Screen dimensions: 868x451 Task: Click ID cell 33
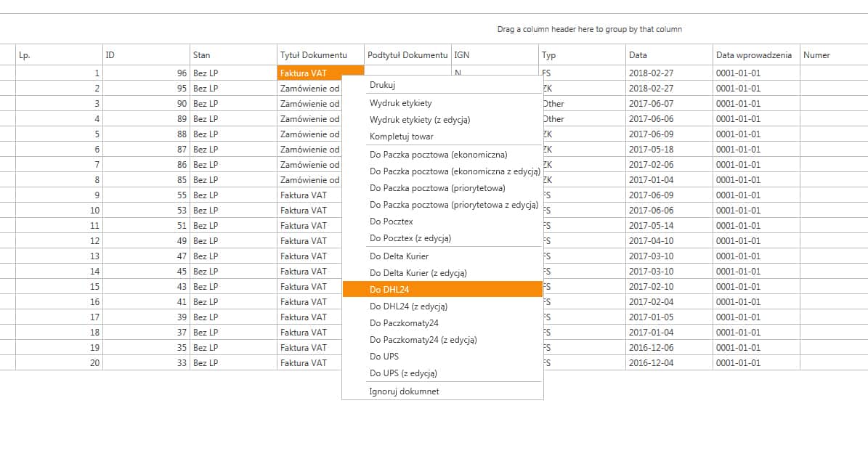(146, 362)
